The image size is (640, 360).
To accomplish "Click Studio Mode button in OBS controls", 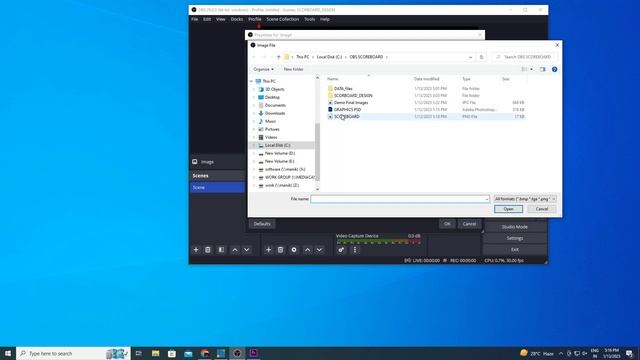I will pos(515,227).
